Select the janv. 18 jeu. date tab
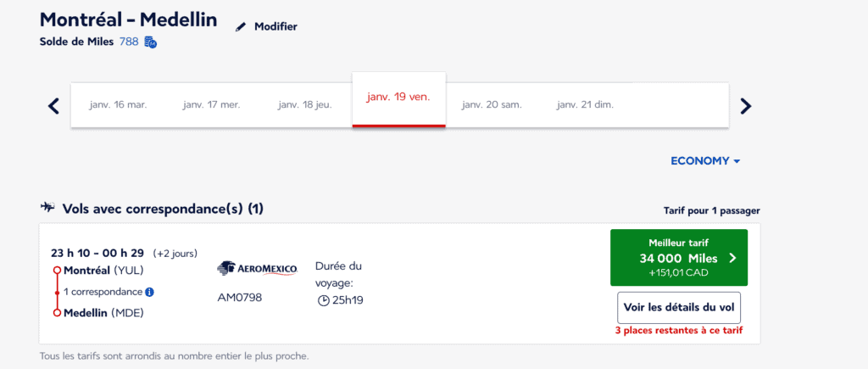Image resolution: width=868 pixels, height=369 pixels. tap(305, 105)
